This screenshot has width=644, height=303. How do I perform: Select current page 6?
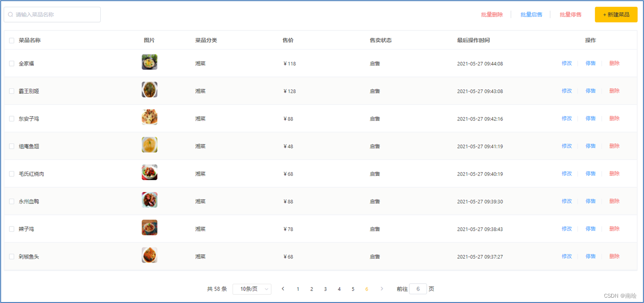coord(367,289)
